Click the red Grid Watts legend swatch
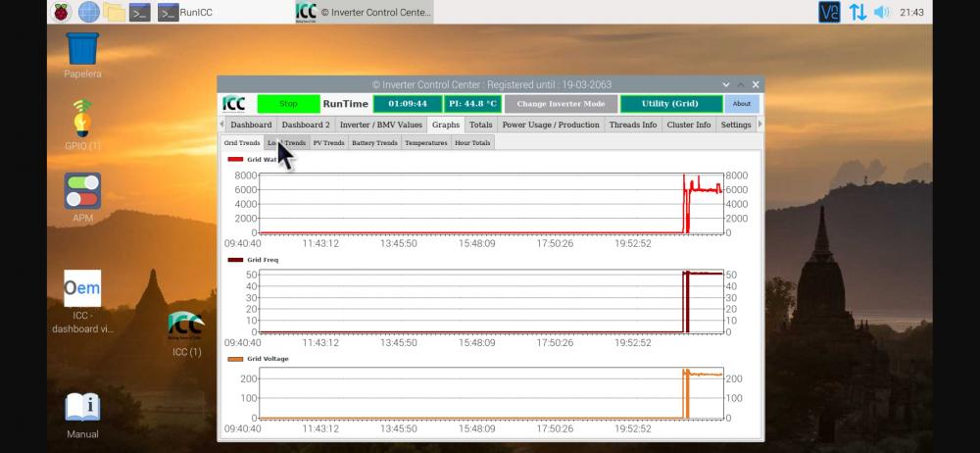 235,160
